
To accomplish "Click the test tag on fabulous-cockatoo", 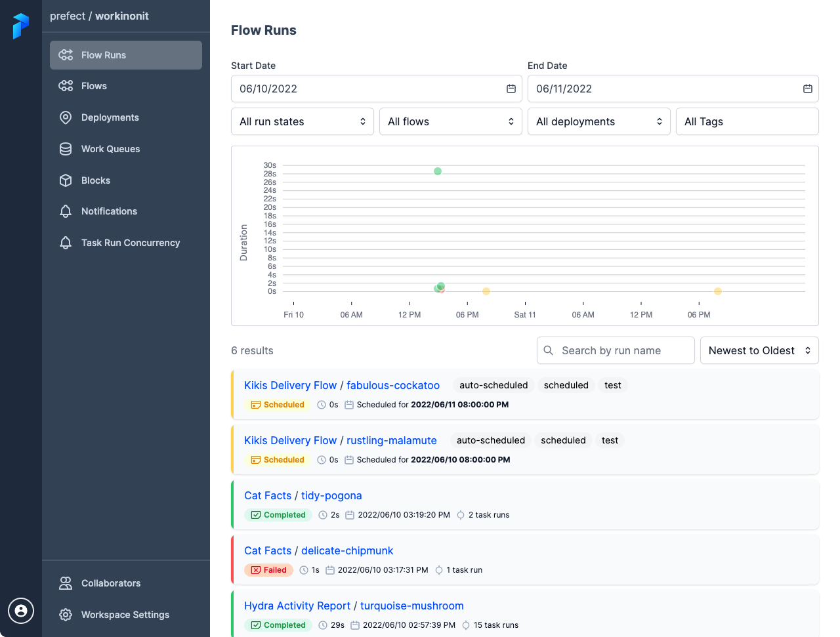I will [613, 385].
